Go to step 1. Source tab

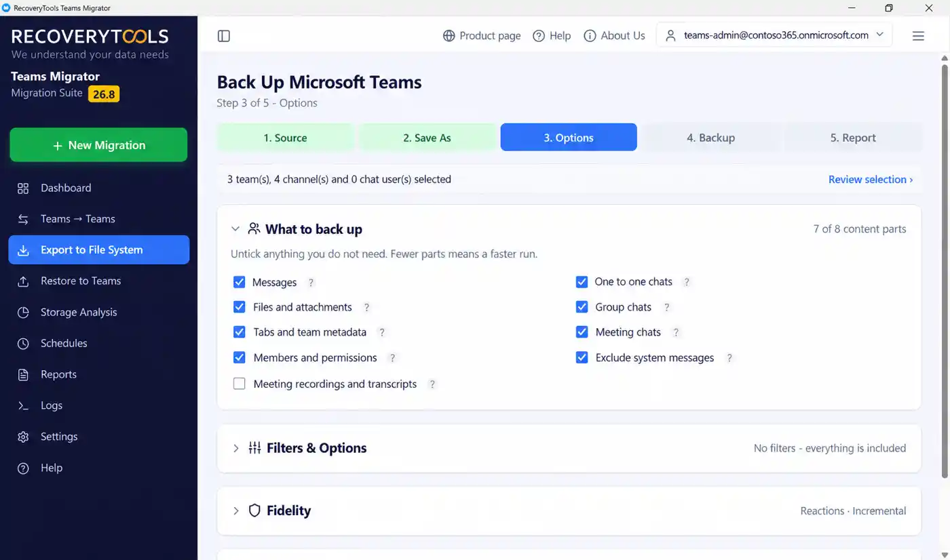[285, 138]
